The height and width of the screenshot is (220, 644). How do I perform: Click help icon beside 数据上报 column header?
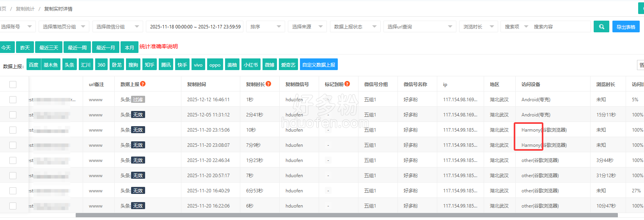coord(143,84)
